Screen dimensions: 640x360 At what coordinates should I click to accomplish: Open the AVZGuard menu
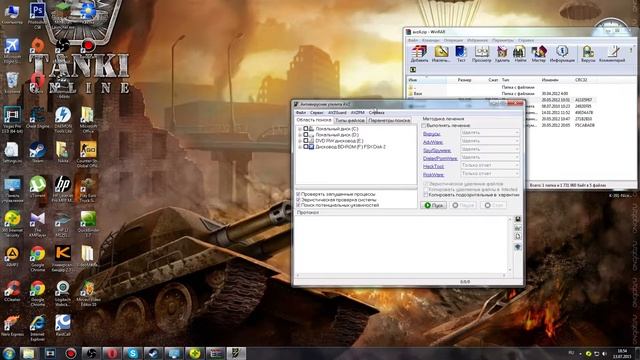click(x=337, y=113)
